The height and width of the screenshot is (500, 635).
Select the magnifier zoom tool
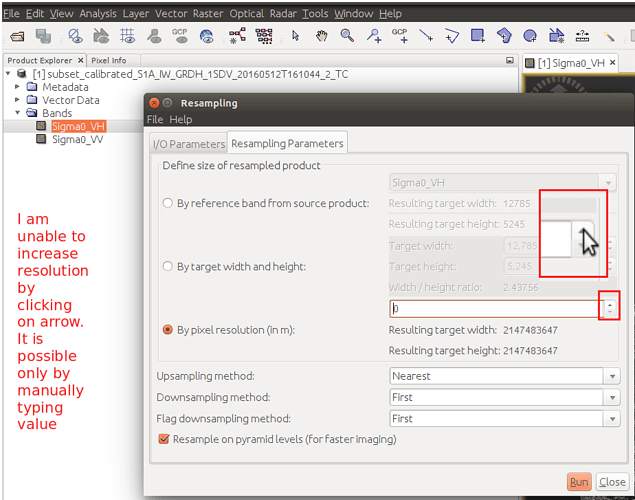coord(347,36)
